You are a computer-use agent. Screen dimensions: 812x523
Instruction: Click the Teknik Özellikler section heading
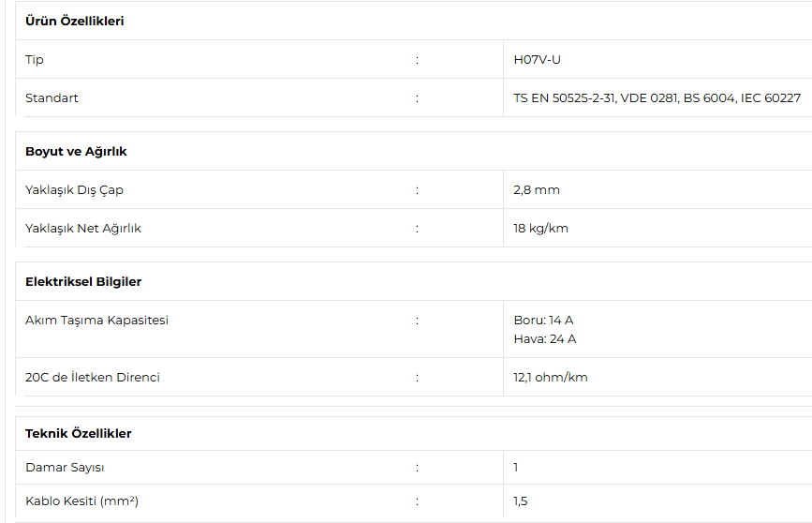tap(78, 434)
